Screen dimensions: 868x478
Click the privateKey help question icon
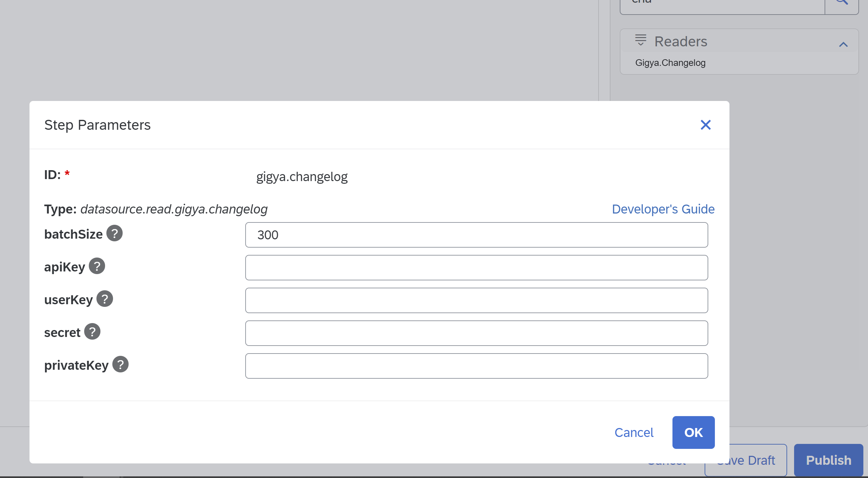[120, 364]
